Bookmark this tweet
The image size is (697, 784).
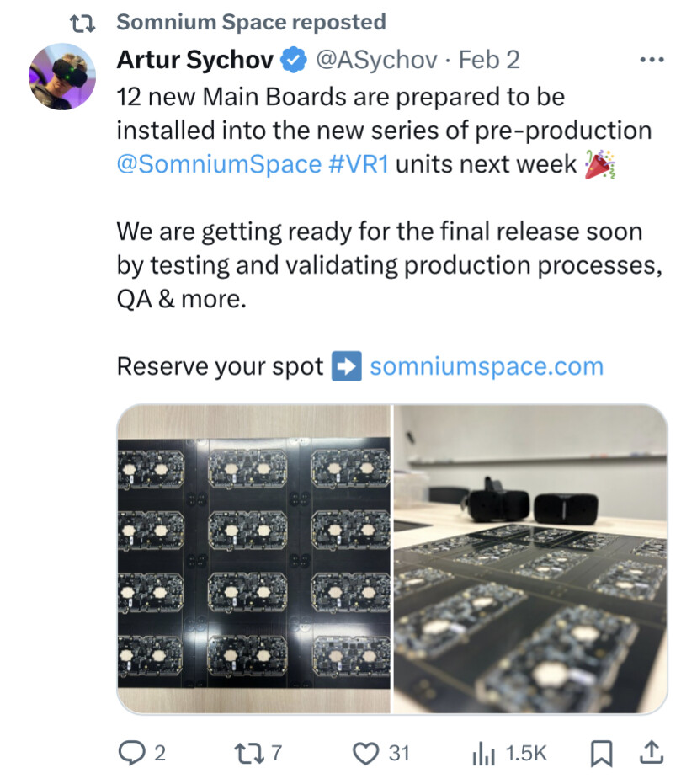(602, 754)
